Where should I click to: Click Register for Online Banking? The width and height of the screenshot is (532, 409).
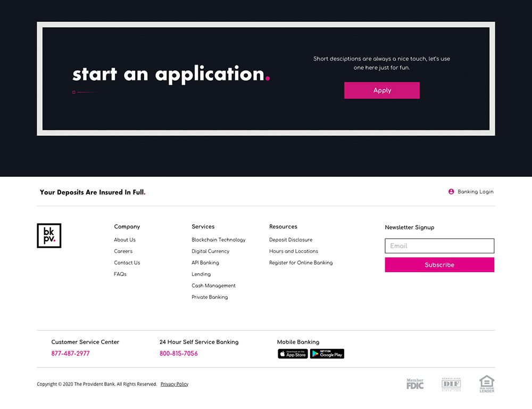301,263
